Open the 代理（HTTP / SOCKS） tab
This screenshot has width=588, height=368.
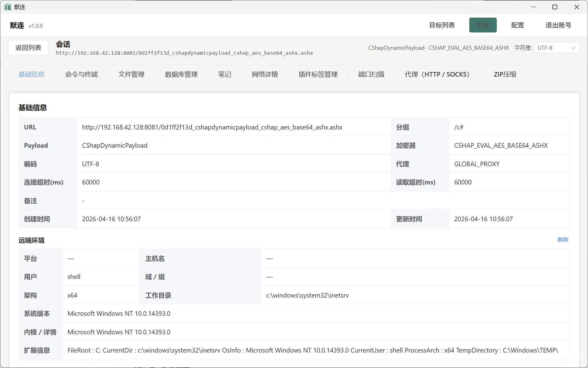point(437,74)
